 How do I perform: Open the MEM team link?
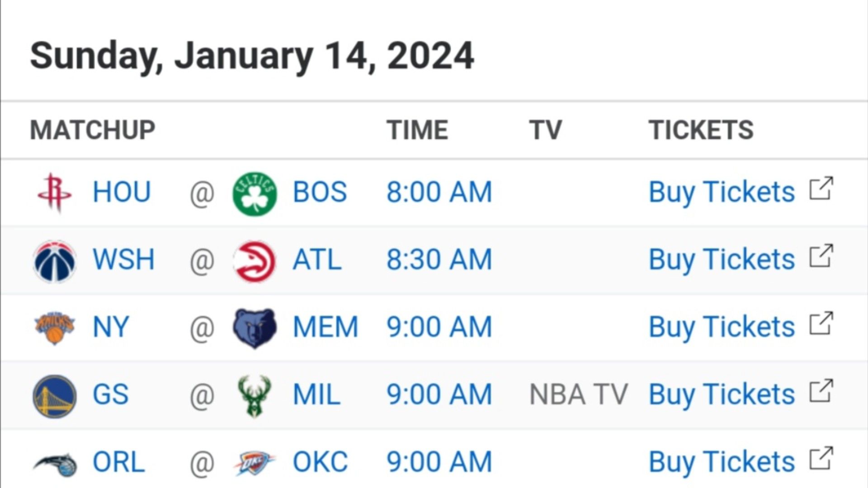point(325,327)
